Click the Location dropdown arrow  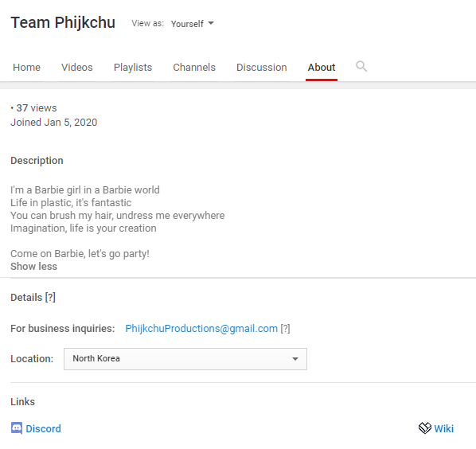(x=295, y=359)
